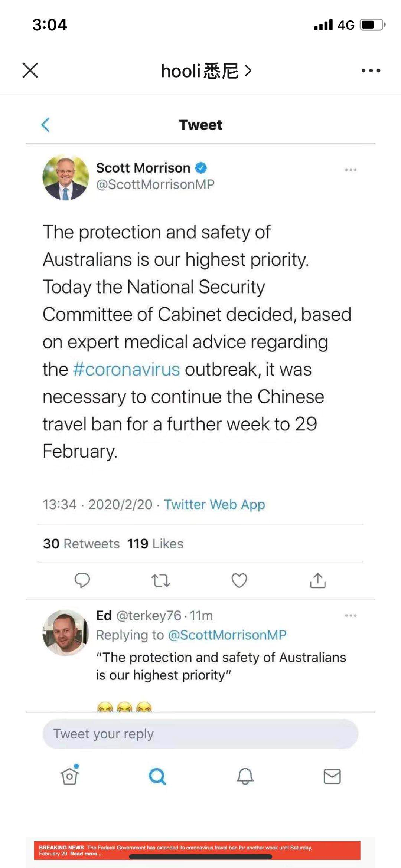The height and width of the screenshot is (868, 401).
Task: Open options menu on Scott Morrison's tweet
Action: click(351, 170)
